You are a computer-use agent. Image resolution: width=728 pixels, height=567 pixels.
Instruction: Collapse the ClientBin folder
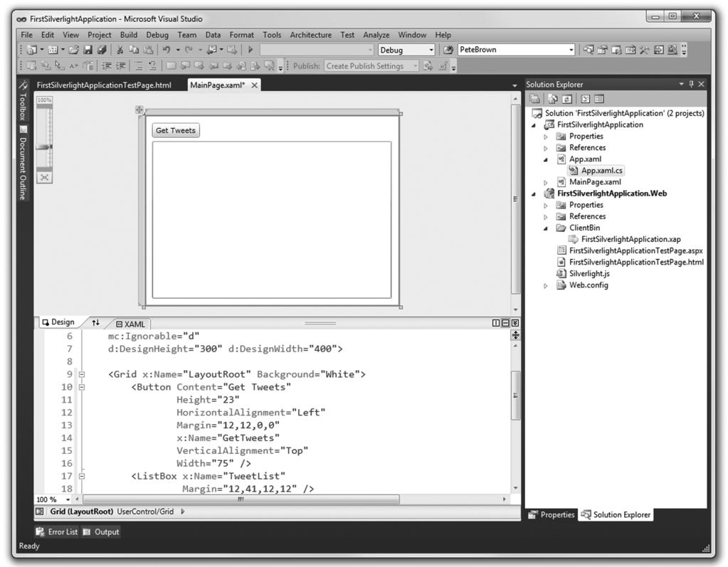546,228
